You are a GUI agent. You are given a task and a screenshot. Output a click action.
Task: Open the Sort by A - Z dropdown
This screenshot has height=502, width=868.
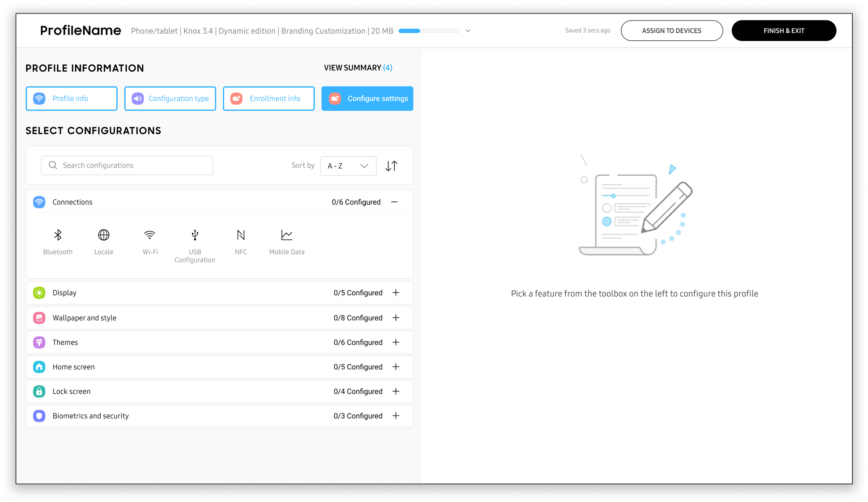click(x=348, y=166)
